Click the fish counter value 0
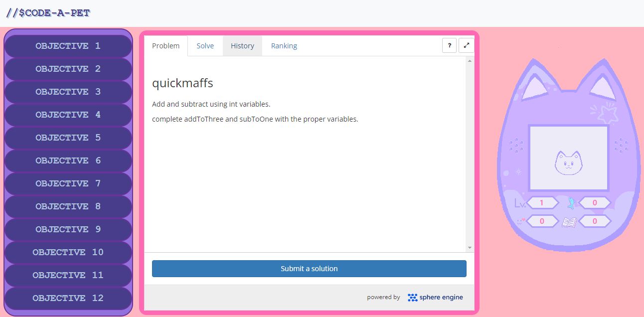This screenshot has height=317, width=644. pos(595,203)
